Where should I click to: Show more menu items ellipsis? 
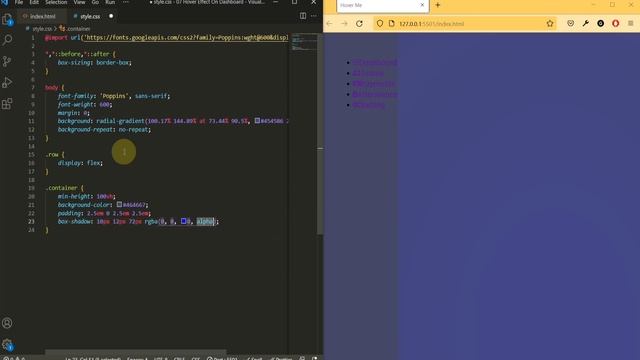point(126,2)
